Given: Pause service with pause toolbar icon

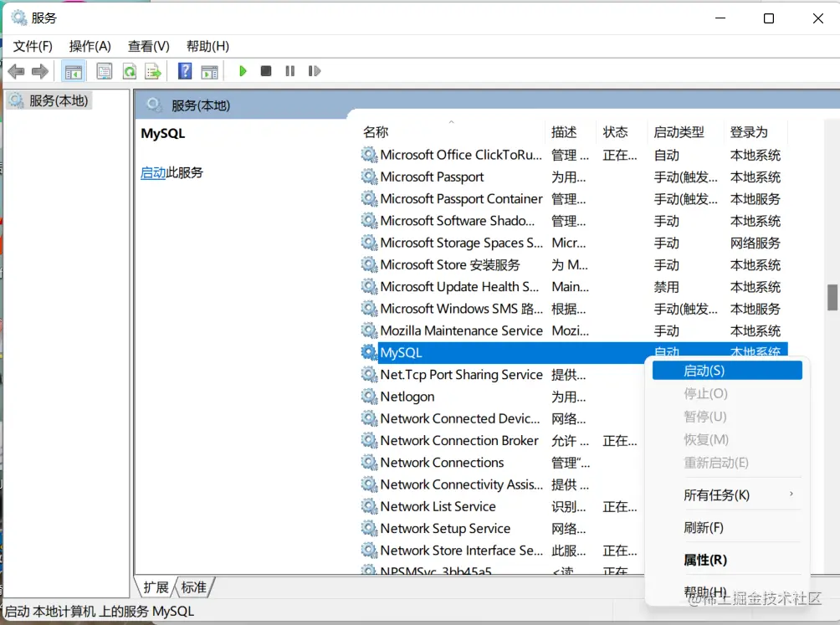Looking at the screenshot, I should [289, 71].
